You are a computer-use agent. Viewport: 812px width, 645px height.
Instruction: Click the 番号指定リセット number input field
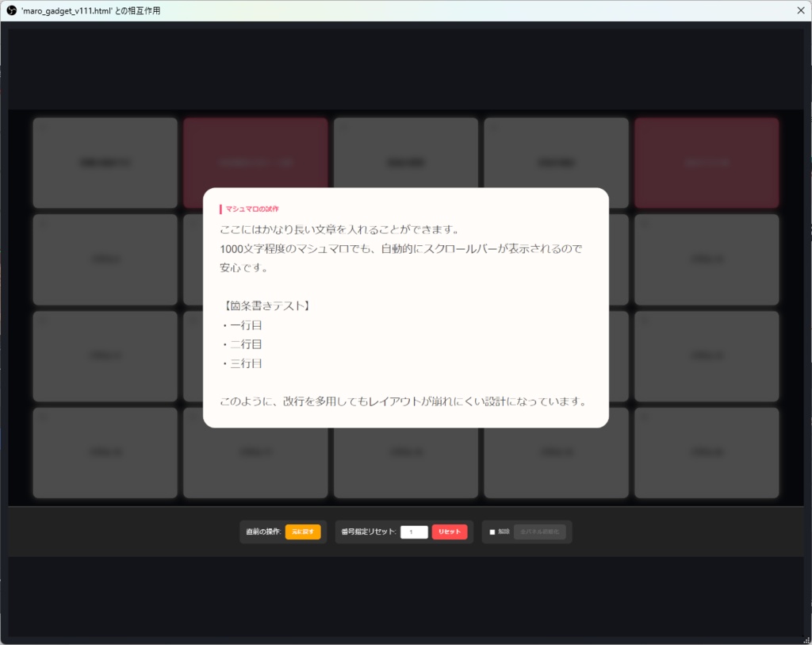[x=414, y=532]
